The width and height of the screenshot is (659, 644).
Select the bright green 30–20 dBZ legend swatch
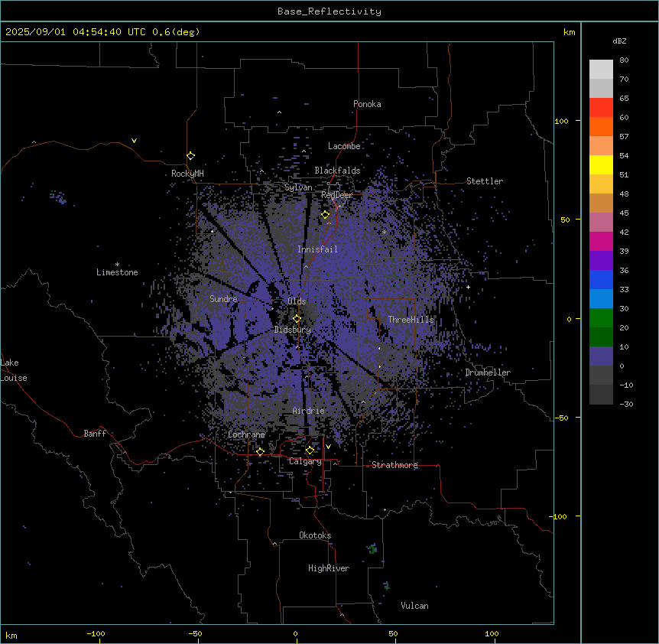pyautogui.click(x=601, y=318)
